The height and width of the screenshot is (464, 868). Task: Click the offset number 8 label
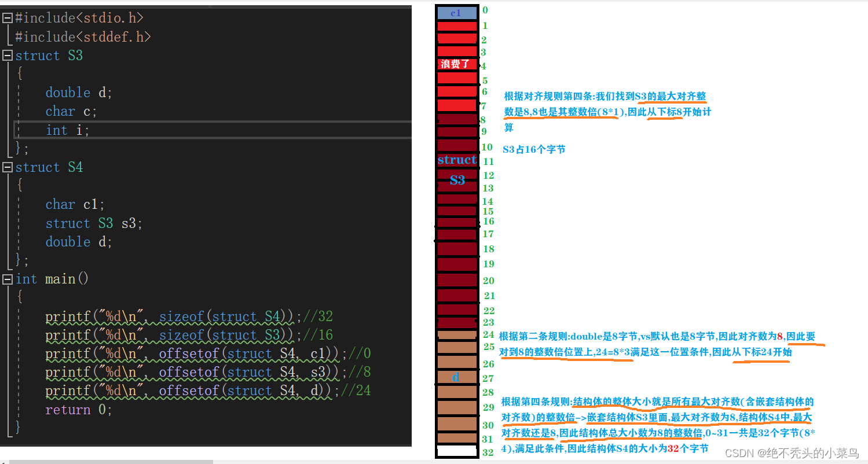[483, 120]
